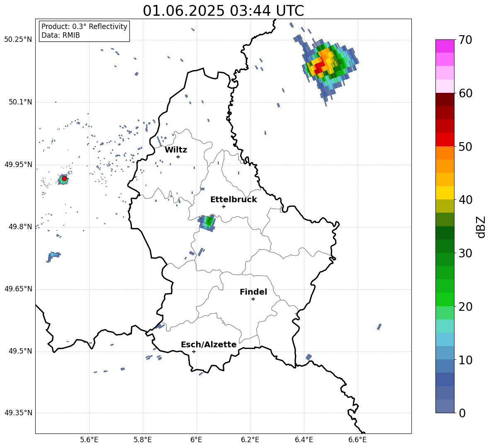Click the '6.4°E' longitude label
The height and width of the screenshot is (448, 491).
304,440
